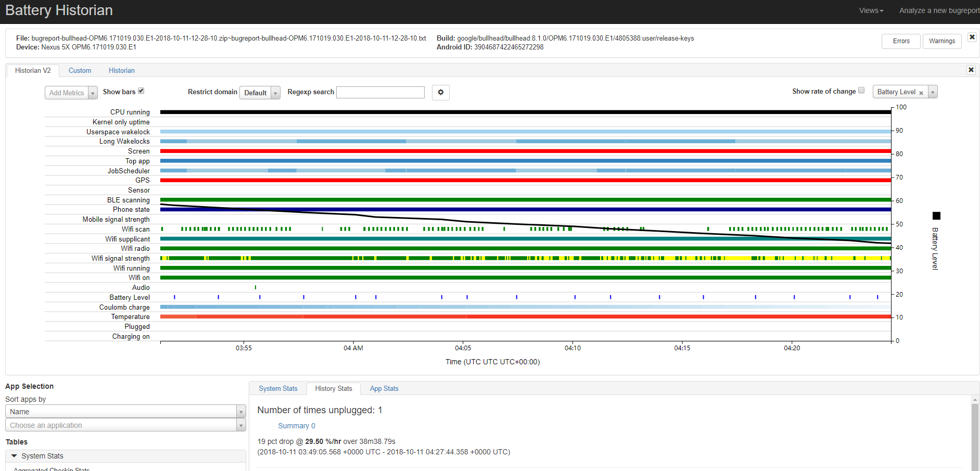Remove the Battery Level metric tag
The image size is (980, 471).
(921, 93)
